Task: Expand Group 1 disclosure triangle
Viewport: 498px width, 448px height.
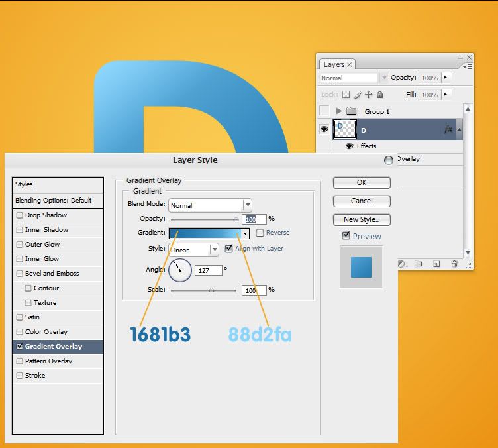Action: (339, 111)
